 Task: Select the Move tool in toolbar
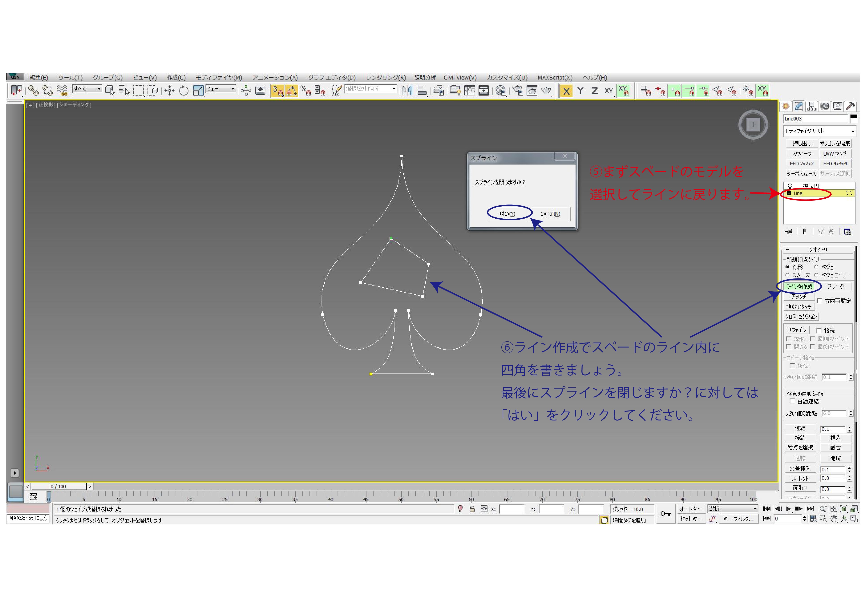(169, 91)
